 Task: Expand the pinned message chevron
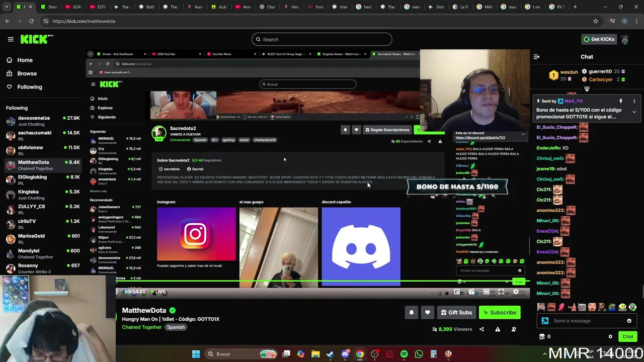[x=634, y=112]
